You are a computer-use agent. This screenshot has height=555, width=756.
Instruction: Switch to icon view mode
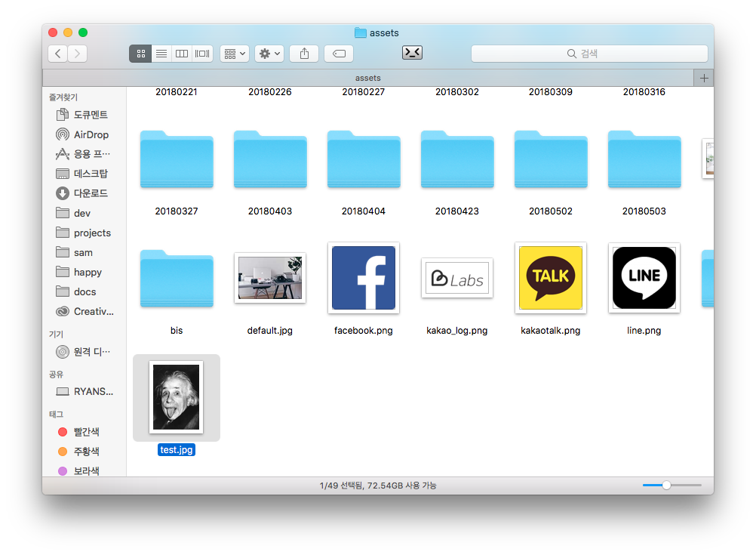(x=140, y=54)
